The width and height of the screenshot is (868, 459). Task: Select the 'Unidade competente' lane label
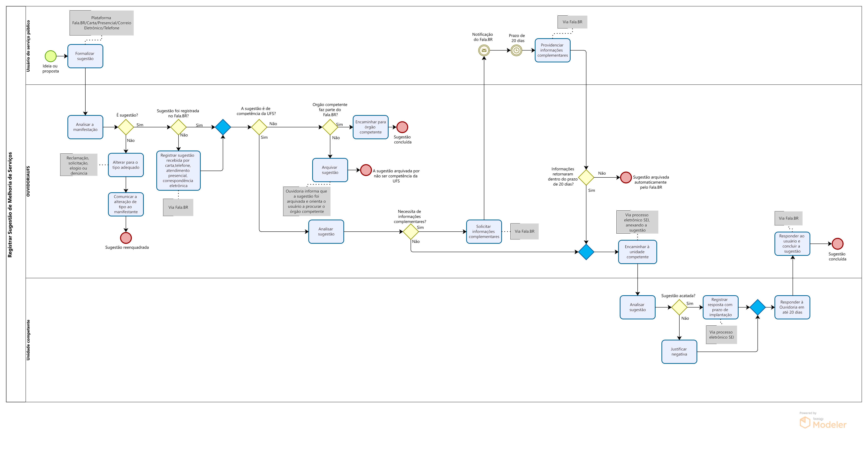click(28, 340)
